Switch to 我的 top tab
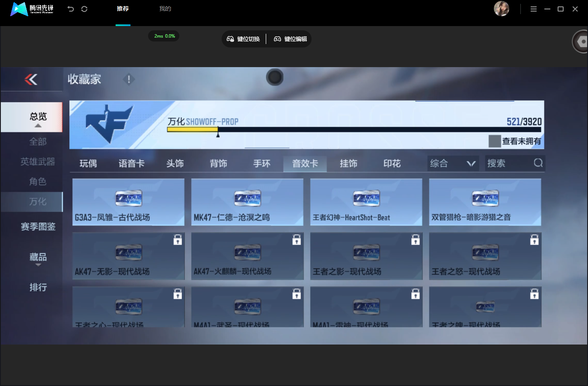 point(165,9)
